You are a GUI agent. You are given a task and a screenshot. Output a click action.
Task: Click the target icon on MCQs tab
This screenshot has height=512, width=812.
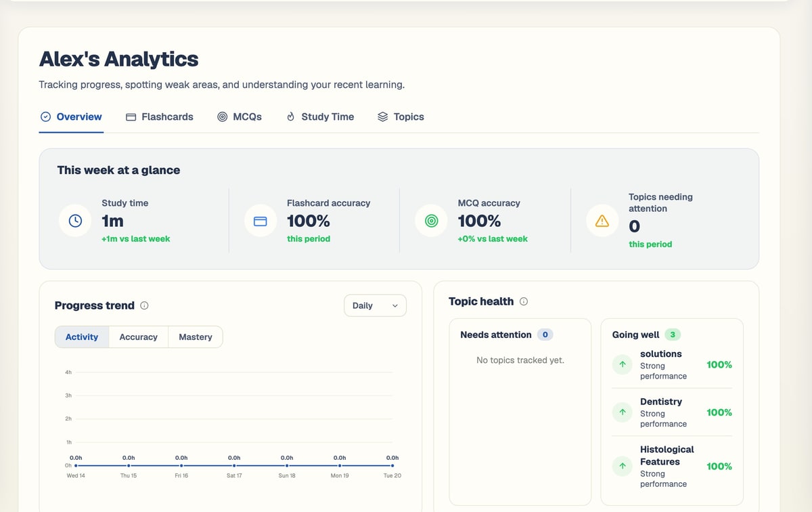coord(222,116)
